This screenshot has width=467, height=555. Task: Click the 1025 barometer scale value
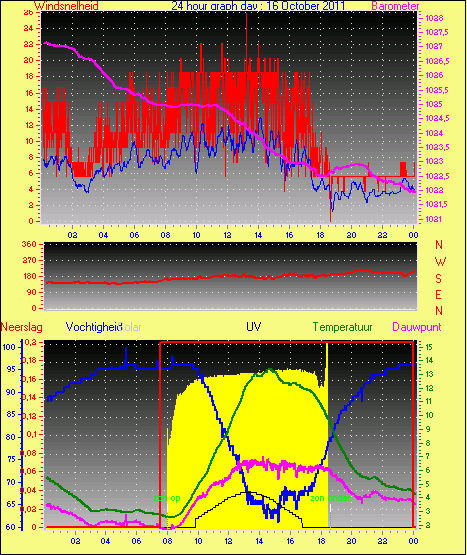pyautogui.click(x=434, y=104)
